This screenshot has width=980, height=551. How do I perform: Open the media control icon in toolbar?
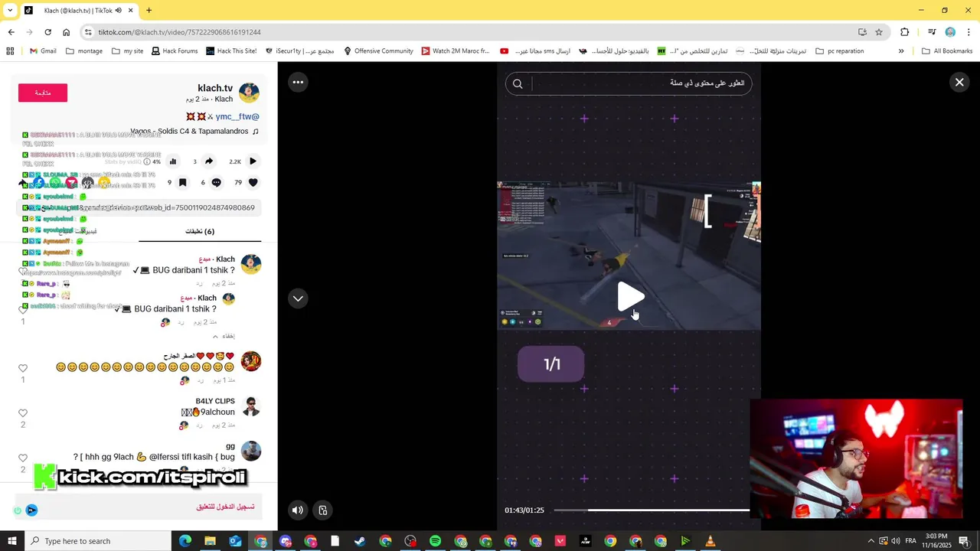coord(932,32)
